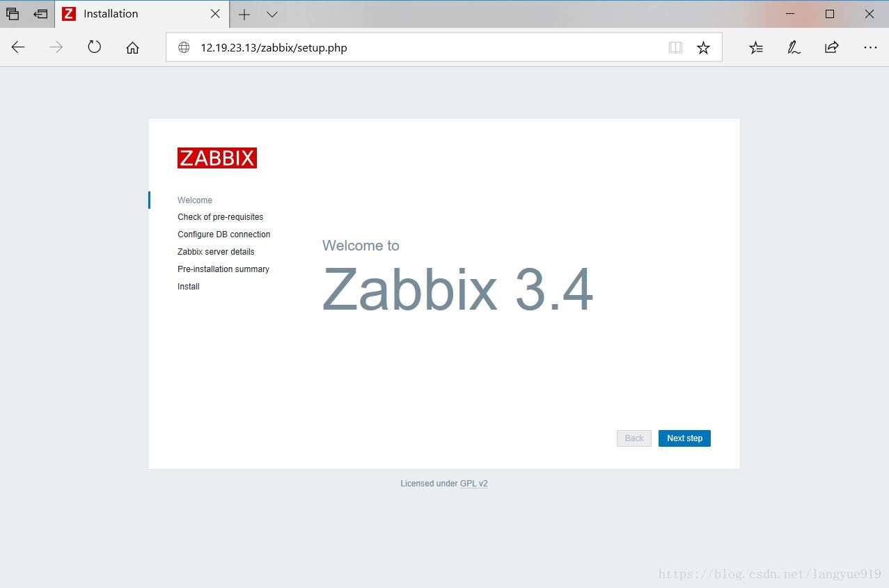Viewport: 889px width, 588px height.
Task: Show tab previews chevron
Action: [272, 14]
